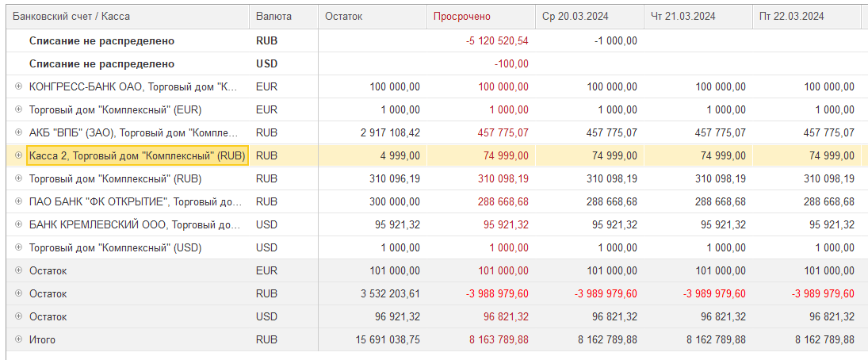Expand the АКБ "ВПБ" (ЗАО) row

click(x=18, y=132)
